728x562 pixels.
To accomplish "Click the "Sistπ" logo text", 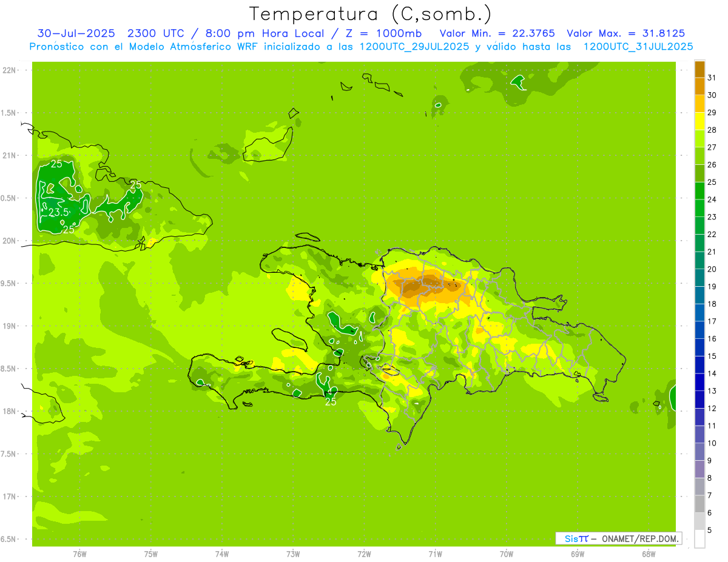I will coord(576,538).
